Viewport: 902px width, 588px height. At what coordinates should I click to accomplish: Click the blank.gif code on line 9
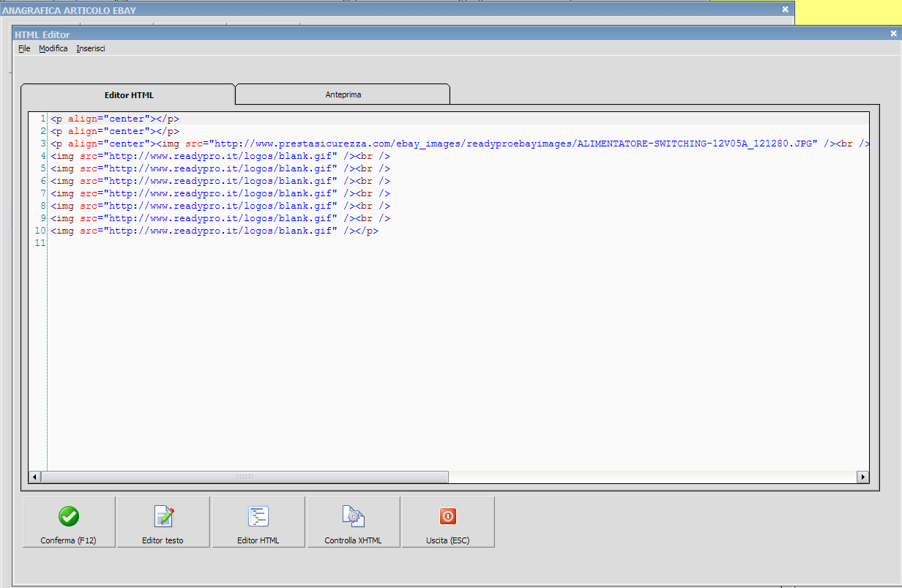[x=220, y=218]
